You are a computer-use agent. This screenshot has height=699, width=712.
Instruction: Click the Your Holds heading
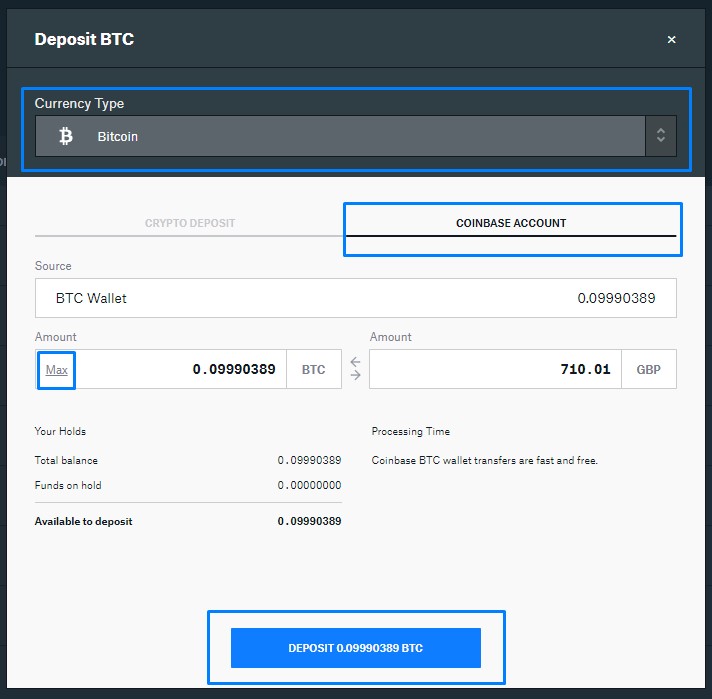(60, 431)
